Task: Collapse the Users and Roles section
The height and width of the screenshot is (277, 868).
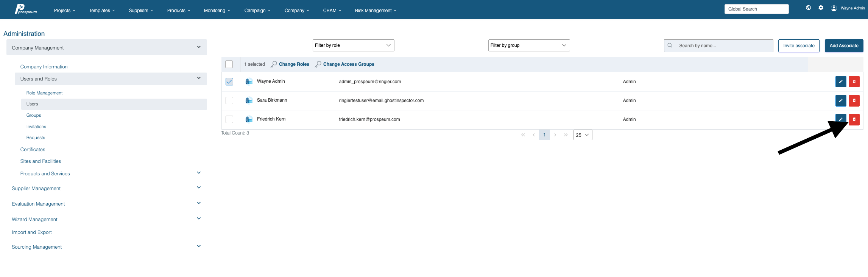Action: pyautogui.click(x=111, y=79)
